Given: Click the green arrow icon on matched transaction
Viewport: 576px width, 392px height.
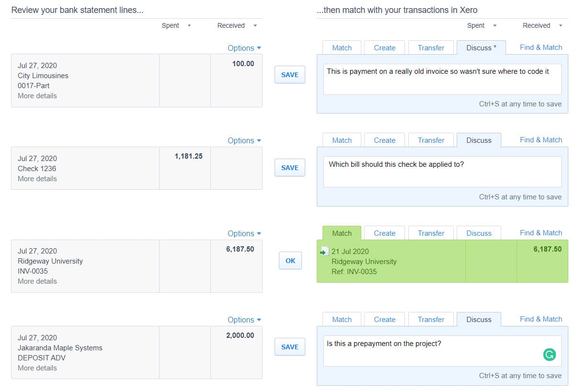Looking at the screenshot, I should point(324,251).
